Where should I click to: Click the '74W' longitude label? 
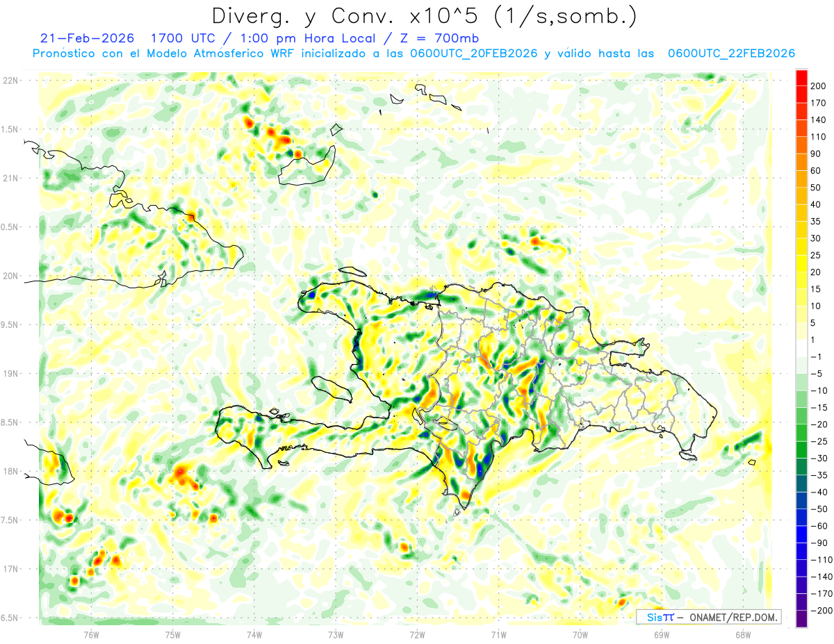tap(254, 634)
